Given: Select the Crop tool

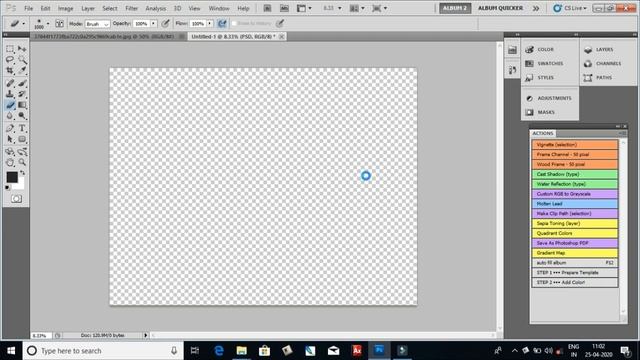Looking at the screenshot, I should tap(10, 70).
